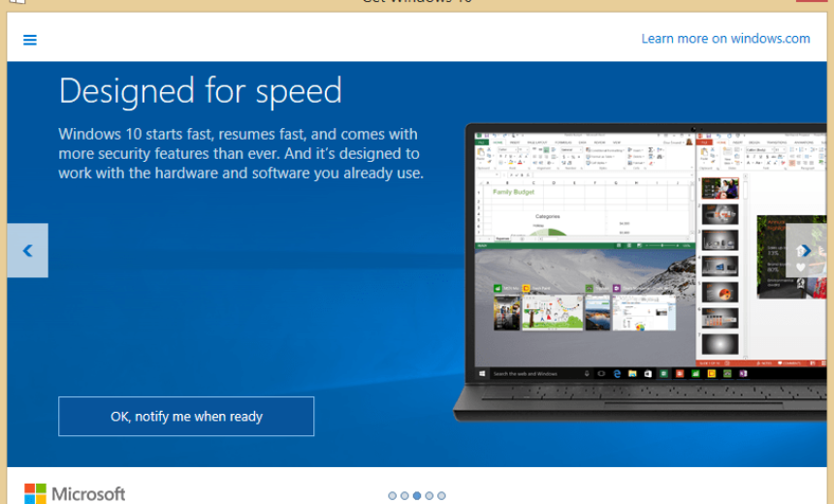
Task: Click OK, notify me when ready
Action: pos(186,417)
